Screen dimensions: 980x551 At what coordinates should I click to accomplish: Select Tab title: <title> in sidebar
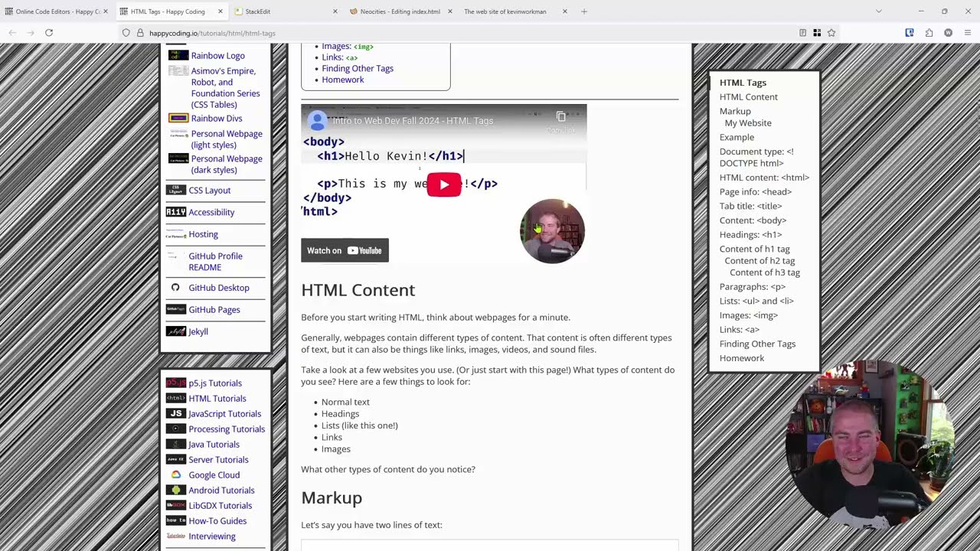point(751,206)
